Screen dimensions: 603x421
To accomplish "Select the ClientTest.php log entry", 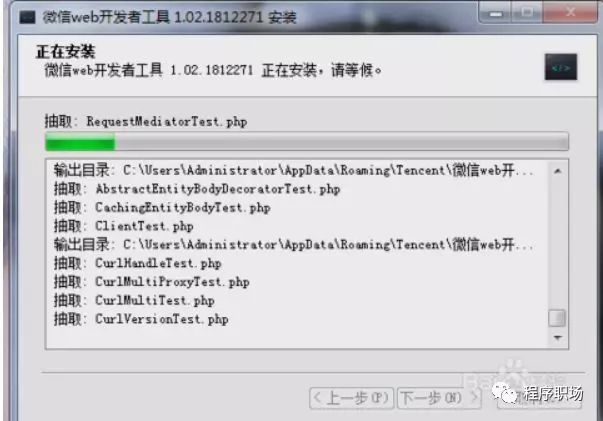I will 123,226.
